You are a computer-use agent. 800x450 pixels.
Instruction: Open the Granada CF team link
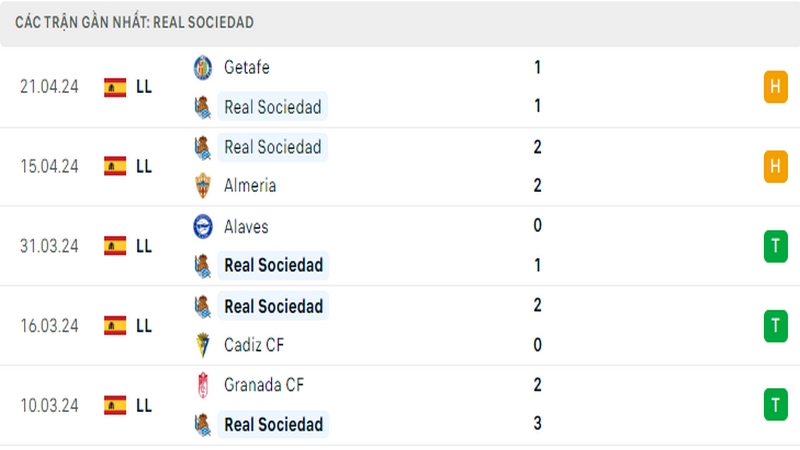264,385
